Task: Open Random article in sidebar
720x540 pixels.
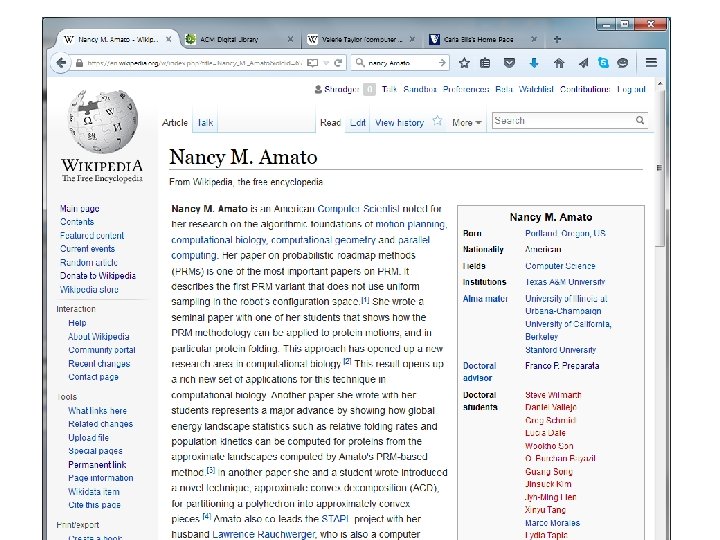Action: coord(89,262)
